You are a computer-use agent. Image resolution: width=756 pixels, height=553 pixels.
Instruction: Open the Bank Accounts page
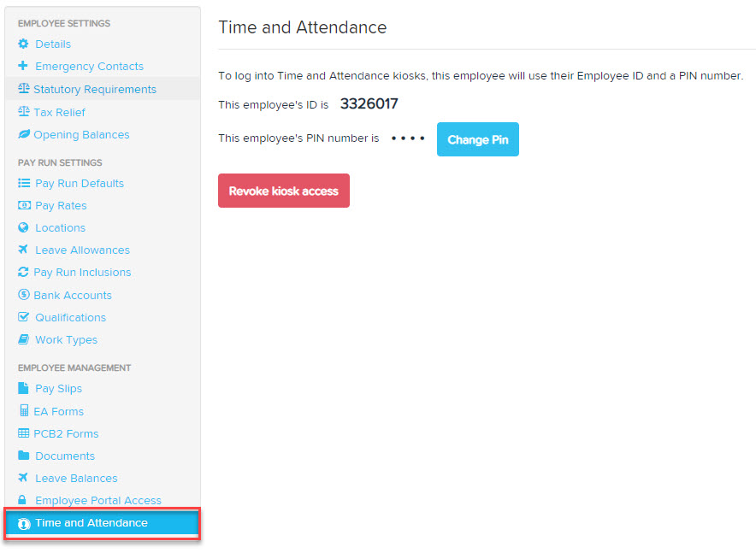tap(73, 295)
